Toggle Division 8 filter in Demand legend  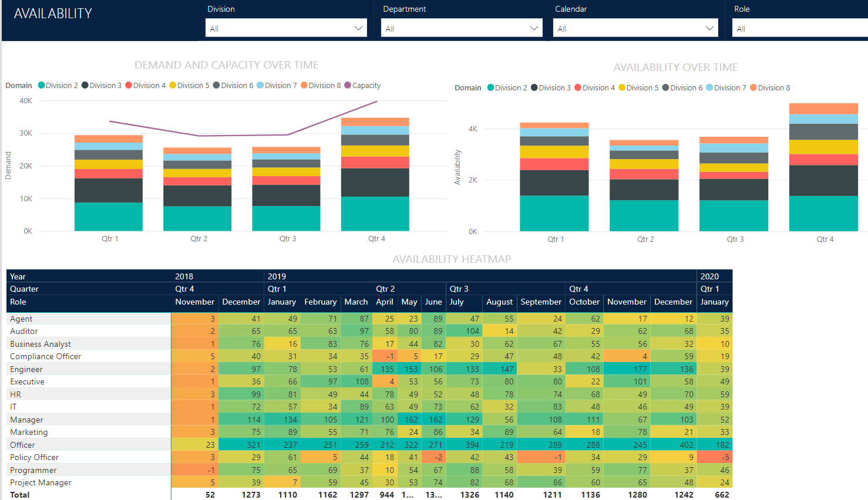pos(303,85)
